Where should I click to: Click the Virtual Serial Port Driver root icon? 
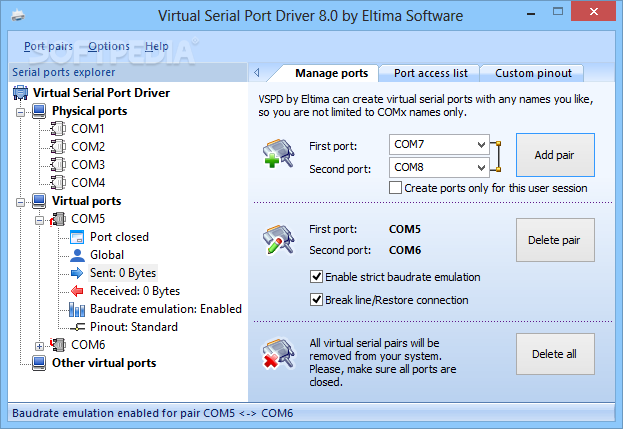coord(20,93)
